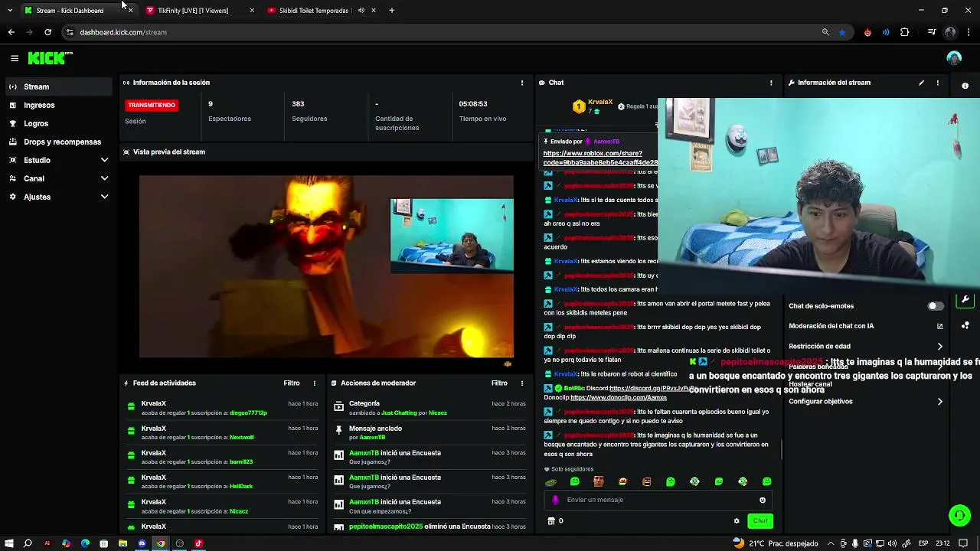This screenshot has height=551, width=980.
Task: Click the wrench icon on right sidebar
Action: 965,300
